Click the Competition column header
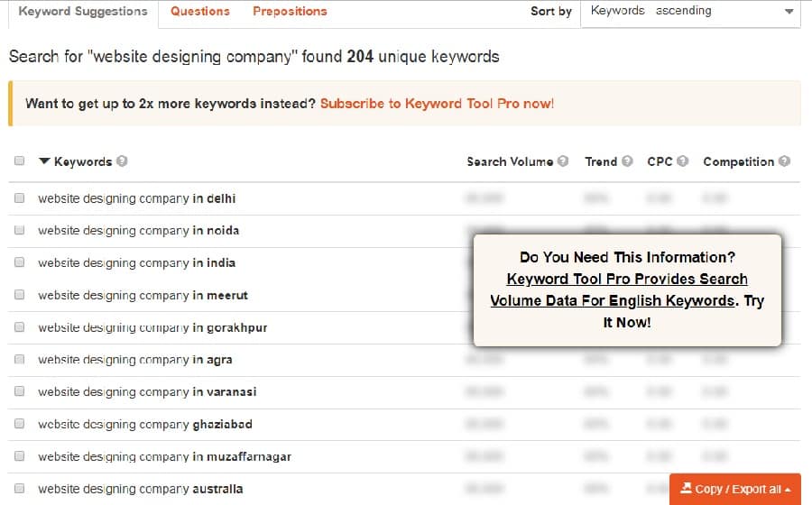The height and width of the screenshot is (505, 812). tap(738, 162)
